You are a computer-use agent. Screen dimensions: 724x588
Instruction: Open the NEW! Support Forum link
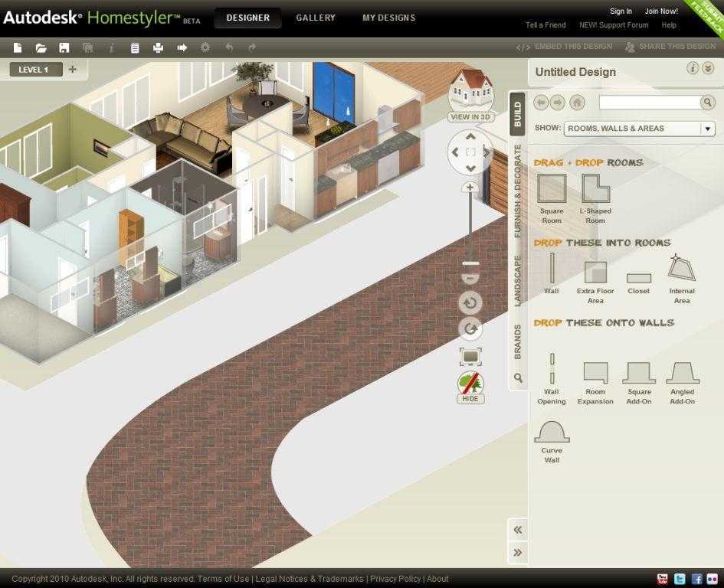614,25
